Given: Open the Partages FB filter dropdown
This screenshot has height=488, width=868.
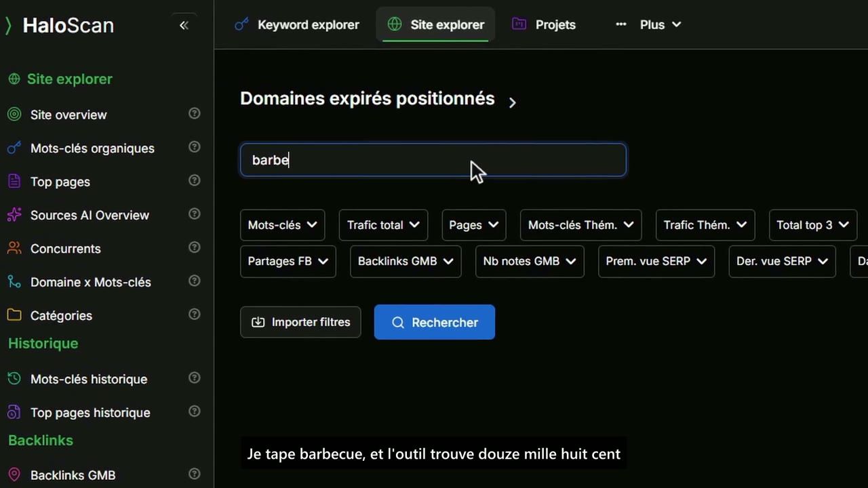Looking at the screenshot, I should (x=288, y=261).
